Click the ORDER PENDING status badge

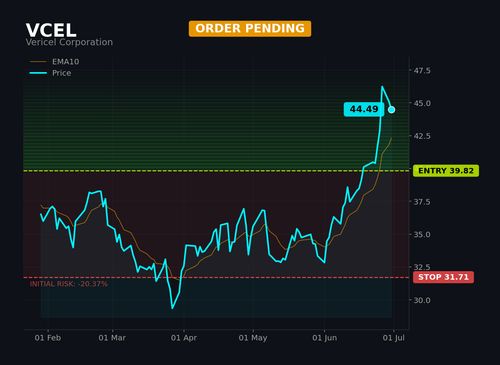point(250,29)
